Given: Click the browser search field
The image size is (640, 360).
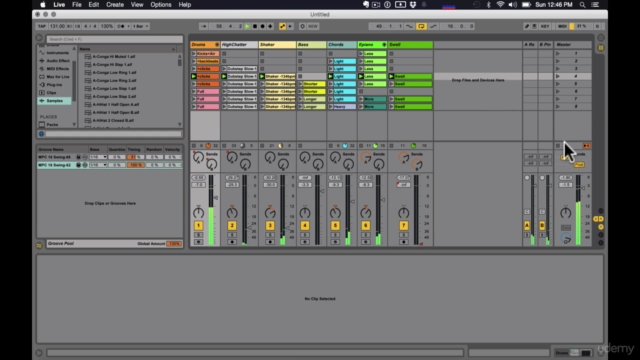Looking at the screenshot, I should [x=114, y=39].
